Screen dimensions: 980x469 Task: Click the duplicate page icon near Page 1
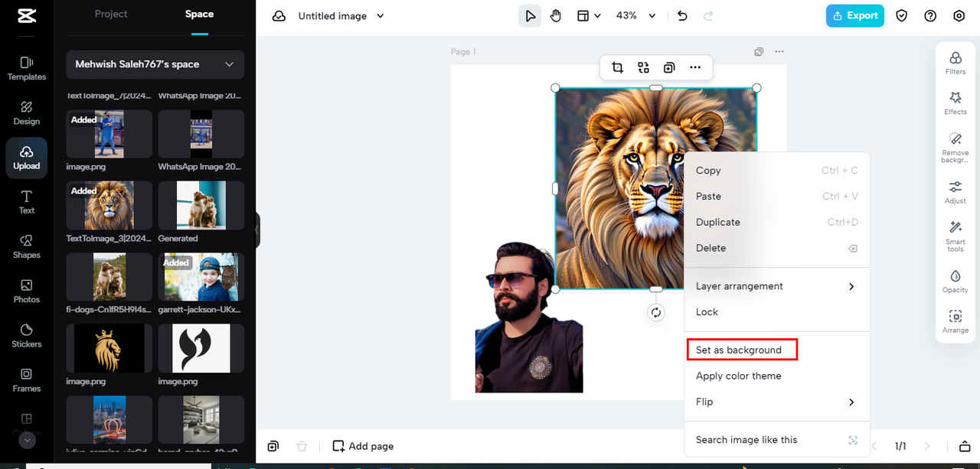[x=759, y=52]
